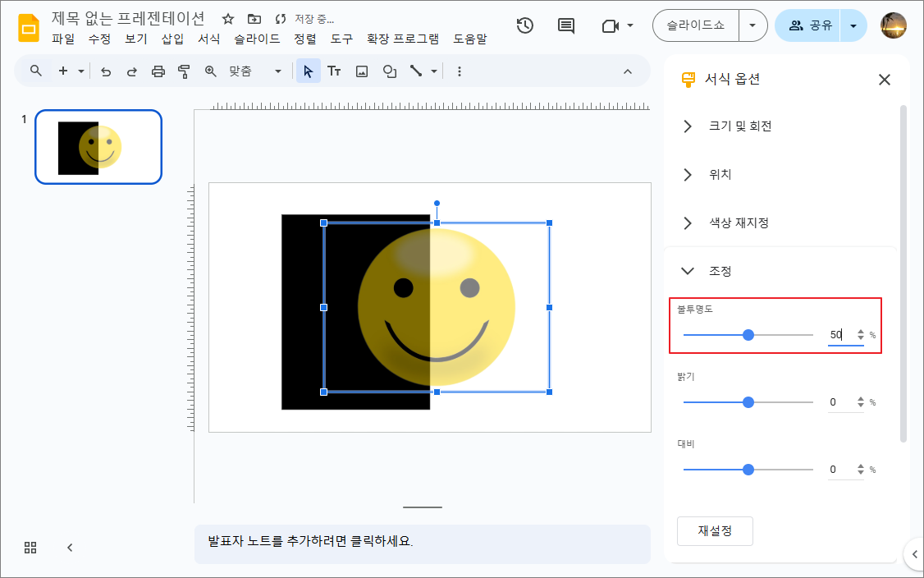Screen dimensions: 924x578
Task: Open slideshow options dropdown arrow
Action: click(752, 26)
